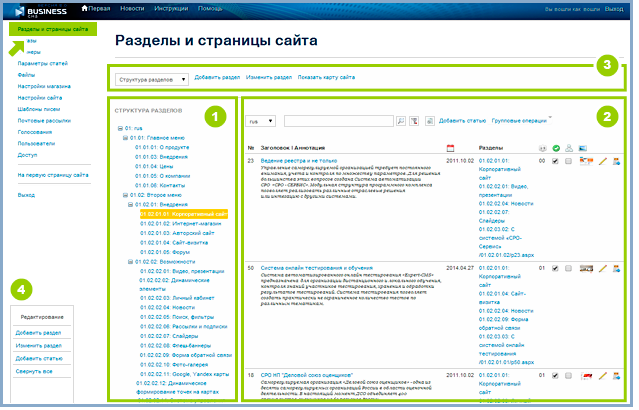639x410 pixels.
Task: Click Голосования in the sidebar
Action: pyautogui.click(x=35, y=133)
